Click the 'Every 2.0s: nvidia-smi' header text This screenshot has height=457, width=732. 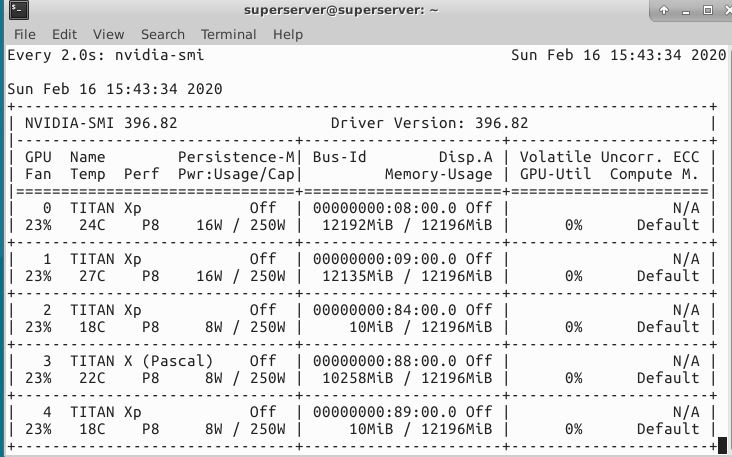coord(106,55)
